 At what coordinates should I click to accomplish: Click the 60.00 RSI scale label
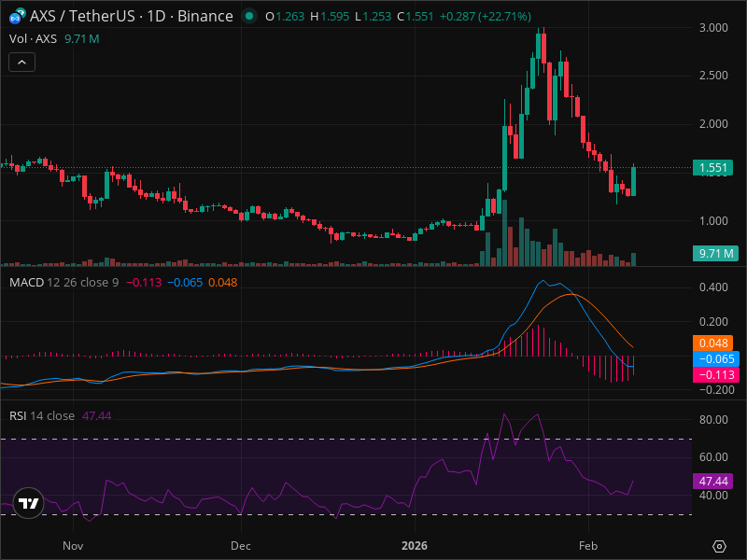(713, 457)
